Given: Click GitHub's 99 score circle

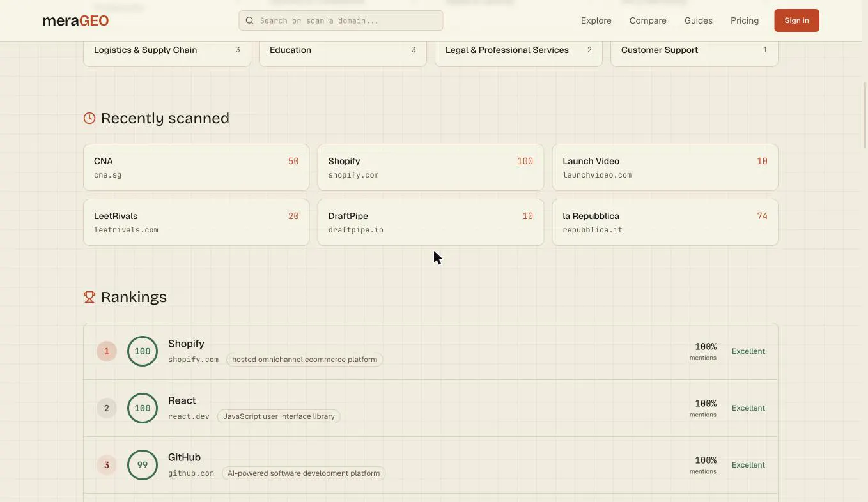Looking at the screenshot, I should click(x=143, y=465).
